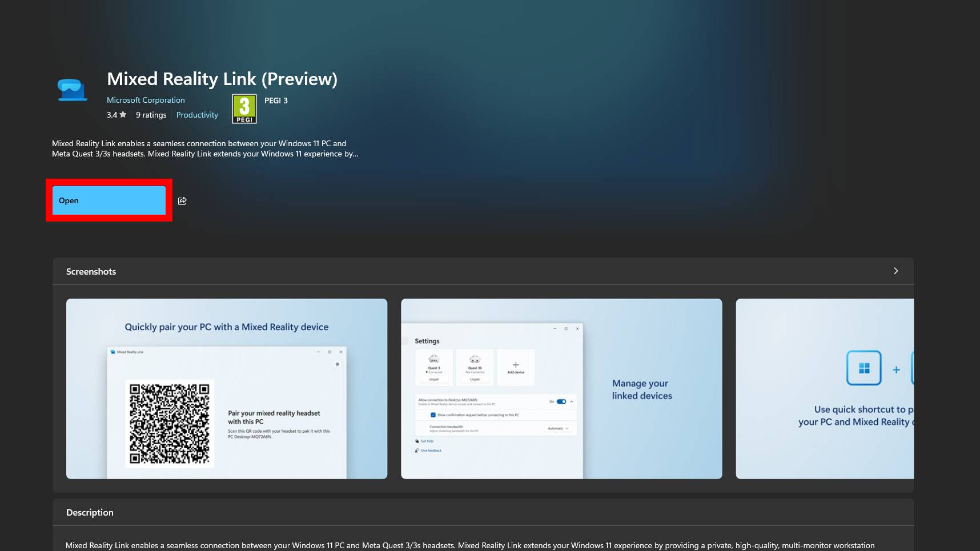Click the Windows logo tile in third screenshot
This screenshot has height=551, width=980.
click(863, 368)
